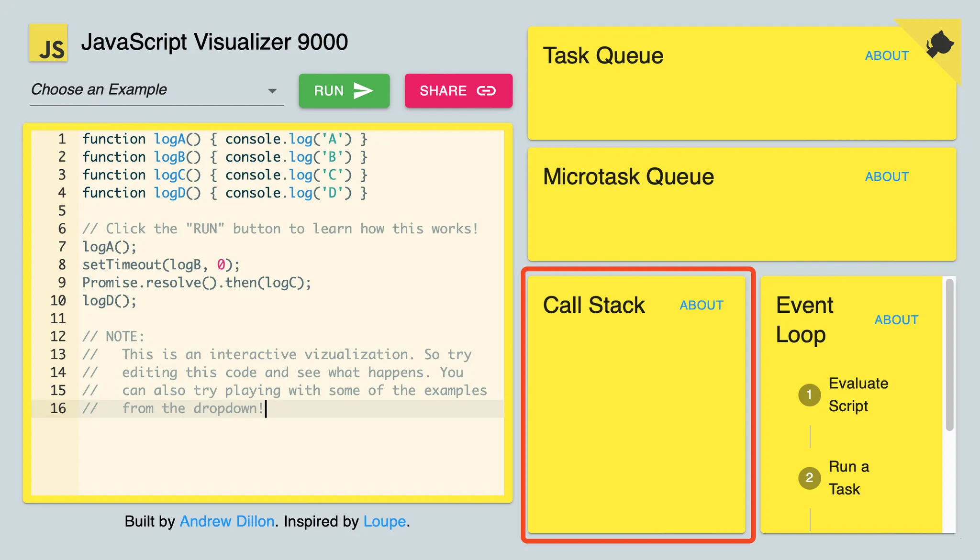980x560 pixels.
Task: Click the paper plane icon in RUN
Action: 363,90
